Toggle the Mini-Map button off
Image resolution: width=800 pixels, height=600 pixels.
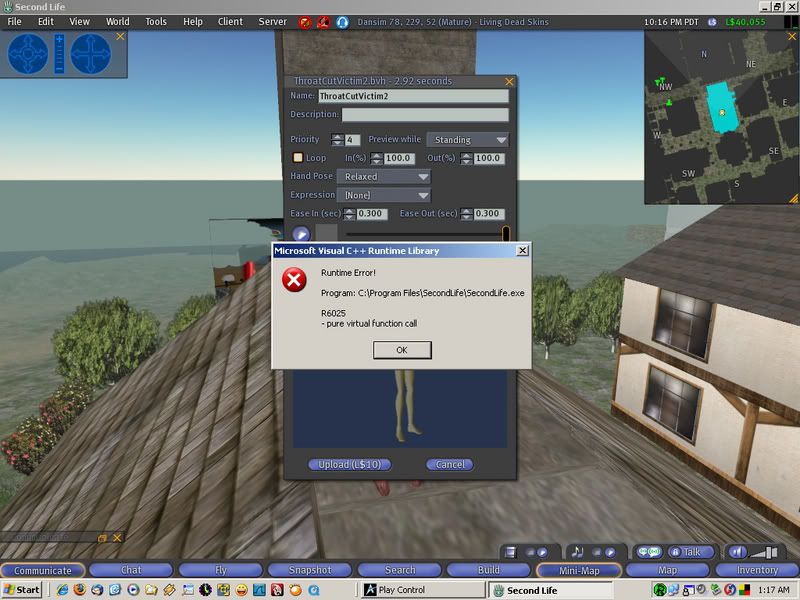coord(579,570)
